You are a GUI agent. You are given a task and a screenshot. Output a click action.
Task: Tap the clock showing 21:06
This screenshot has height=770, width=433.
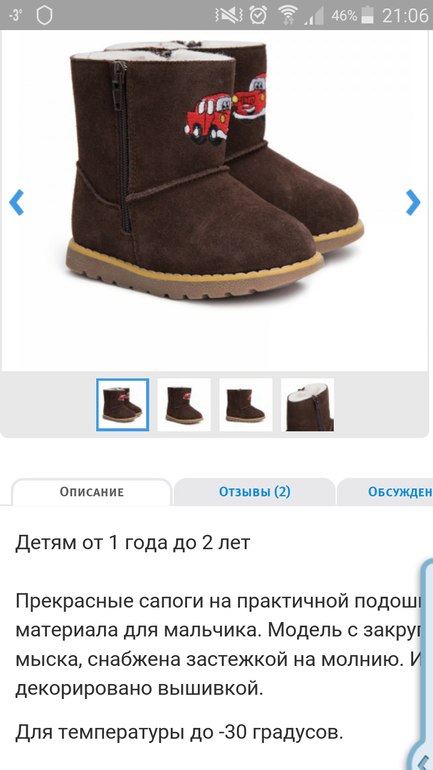405,15
